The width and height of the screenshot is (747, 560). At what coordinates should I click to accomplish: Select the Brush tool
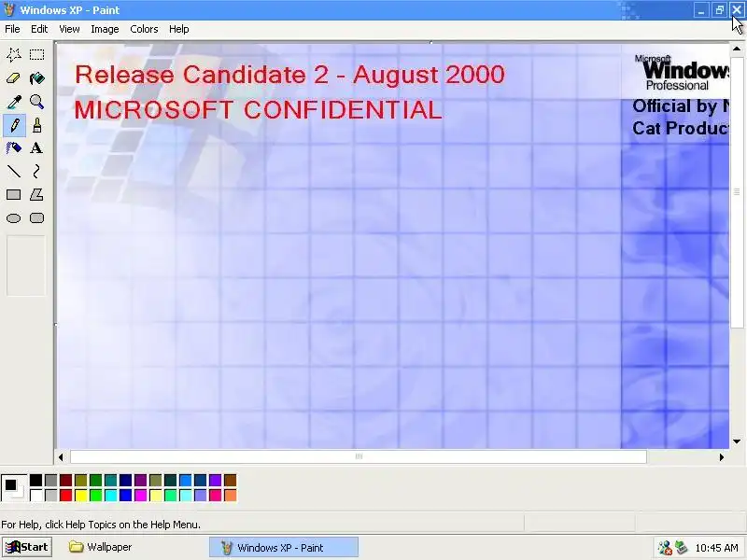[x=36, y=125]
